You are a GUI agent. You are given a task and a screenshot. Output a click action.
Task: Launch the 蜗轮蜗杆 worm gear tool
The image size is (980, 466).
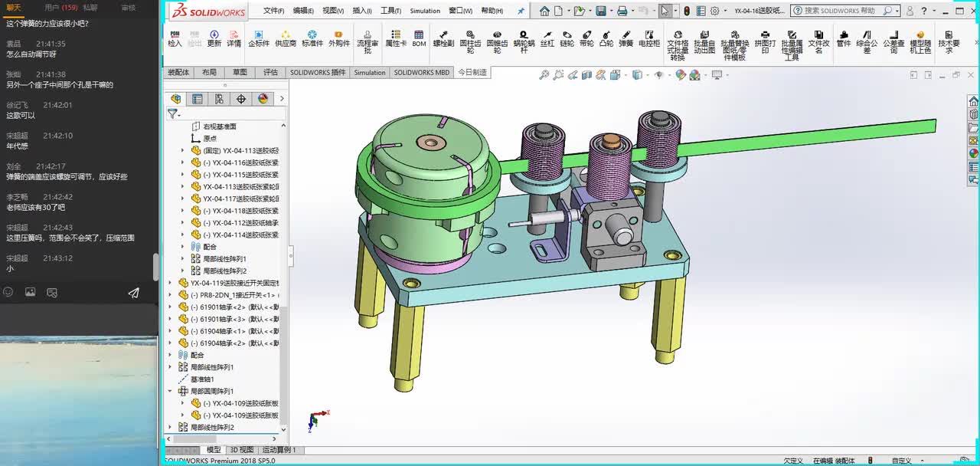click(524, 41)
